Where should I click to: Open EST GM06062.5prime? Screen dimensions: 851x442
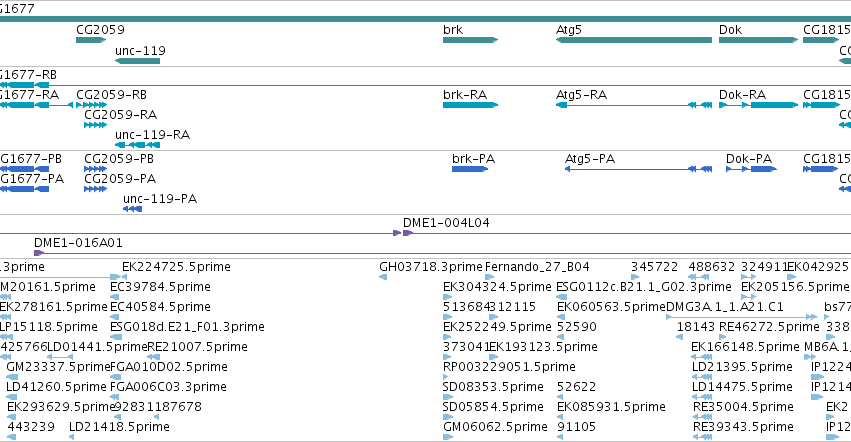[x=448, y=438]
